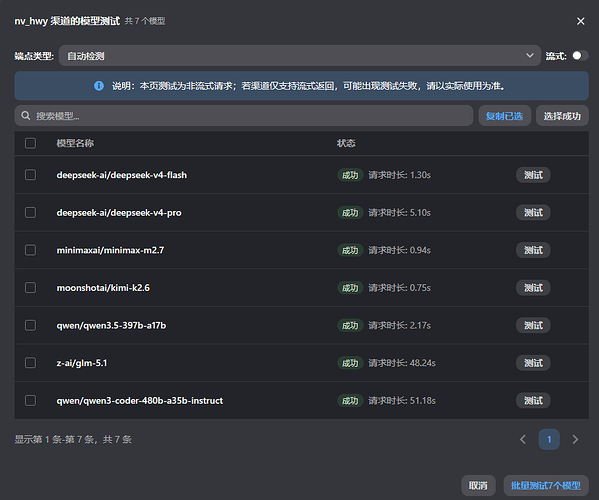Tick checkbox for deepseek-ai/deepseek-v4-flash
Image resolution: width=599 pixels, height=500 pixels.
point(31,175)
